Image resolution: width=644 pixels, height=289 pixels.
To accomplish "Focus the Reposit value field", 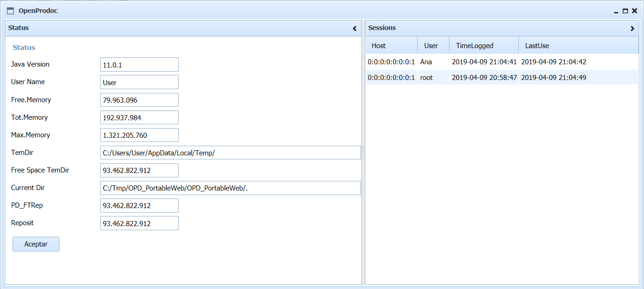I will pyautogui.click(x=139, y=223).
